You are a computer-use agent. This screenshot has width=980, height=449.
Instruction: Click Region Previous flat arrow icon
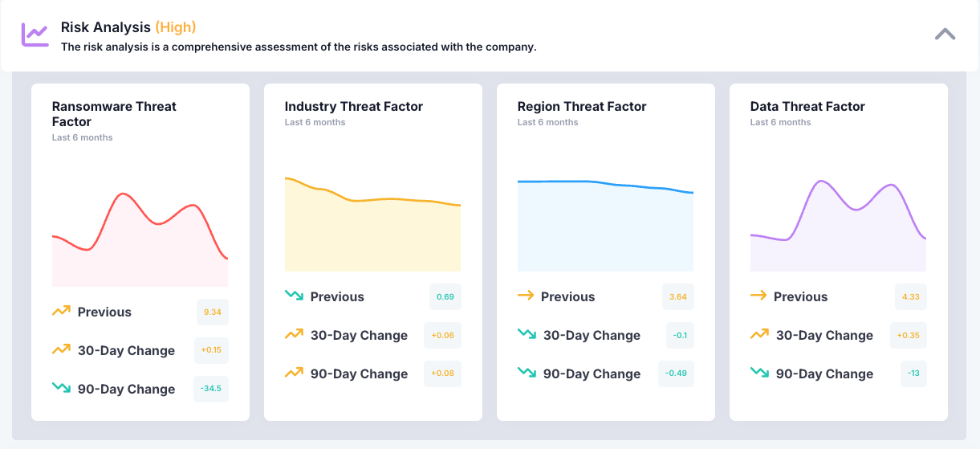pyautogui.click(x=526, y=296)
